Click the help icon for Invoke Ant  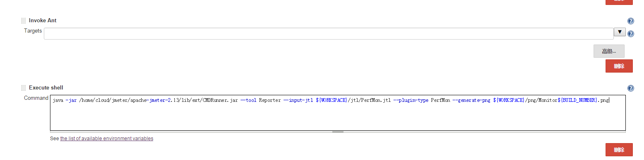(631, 21)
